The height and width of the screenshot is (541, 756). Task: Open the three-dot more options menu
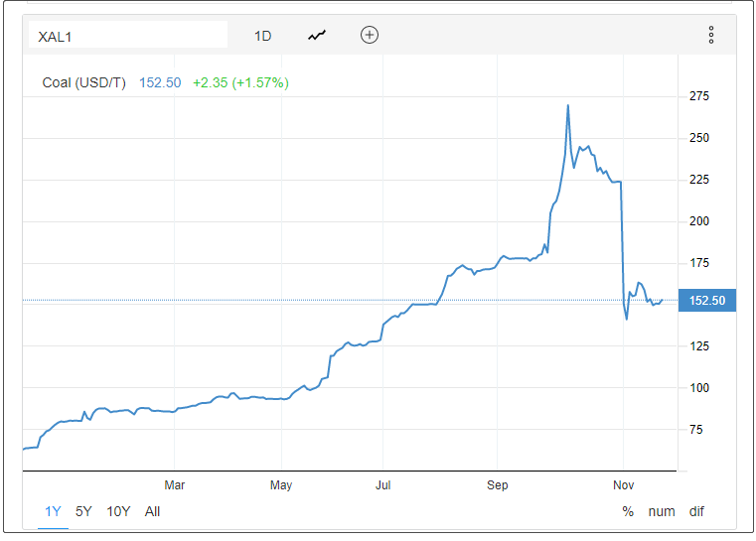[711, 36]
